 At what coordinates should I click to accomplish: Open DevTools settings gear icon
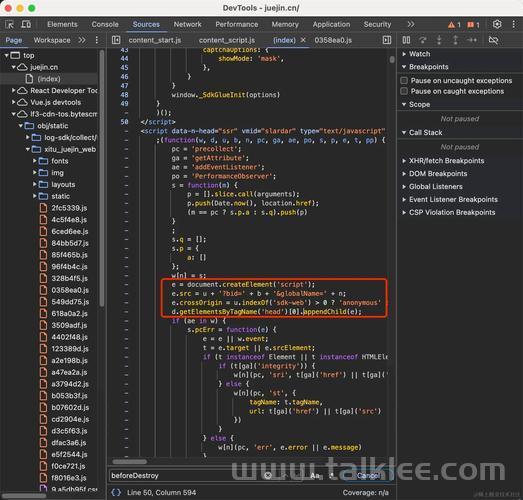(x=497, y=24)
